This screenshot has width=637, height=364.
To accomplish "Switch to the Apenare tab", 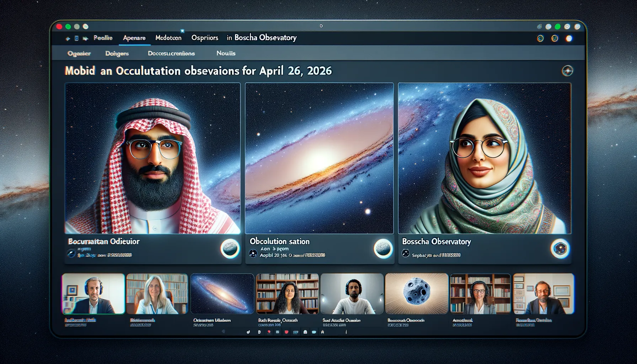I will (134, 38).
